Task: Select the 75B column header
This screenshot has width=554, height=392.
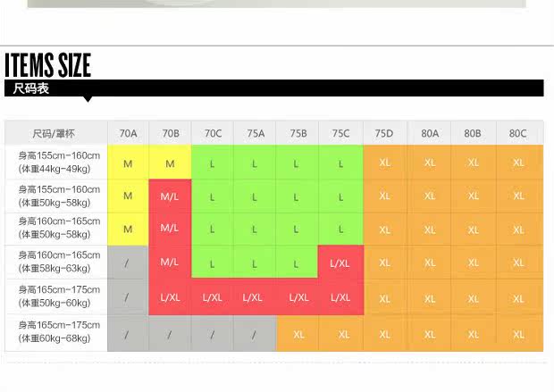Action: [x=298, y=134]
